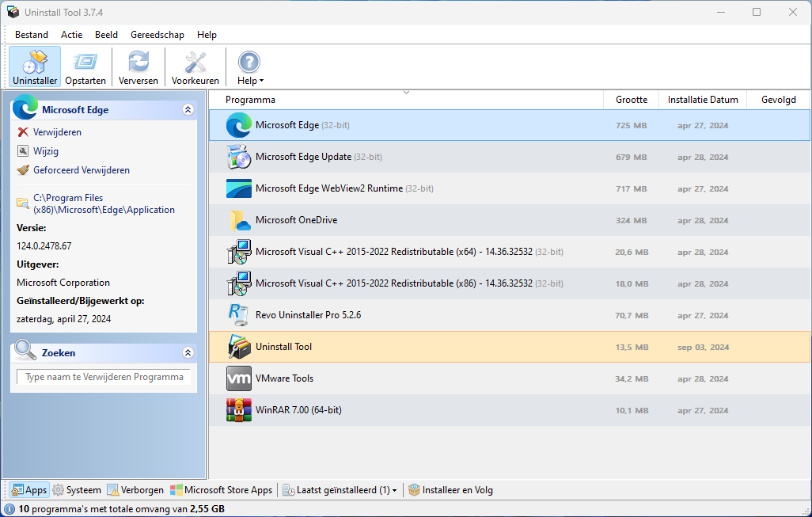
Task: Select the VMware Tools icon
Action: [x=239, y=378]
